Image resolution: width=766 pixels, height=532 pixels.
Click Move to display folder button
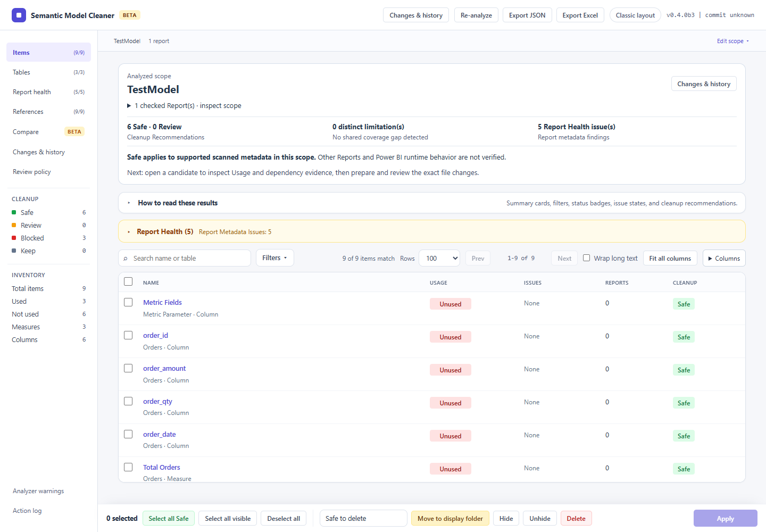tap(450, 518)
